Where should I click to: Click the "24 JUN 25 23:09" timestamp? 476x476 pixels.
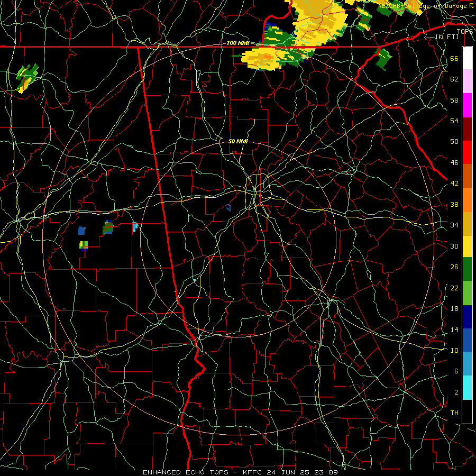pos(303,472)
